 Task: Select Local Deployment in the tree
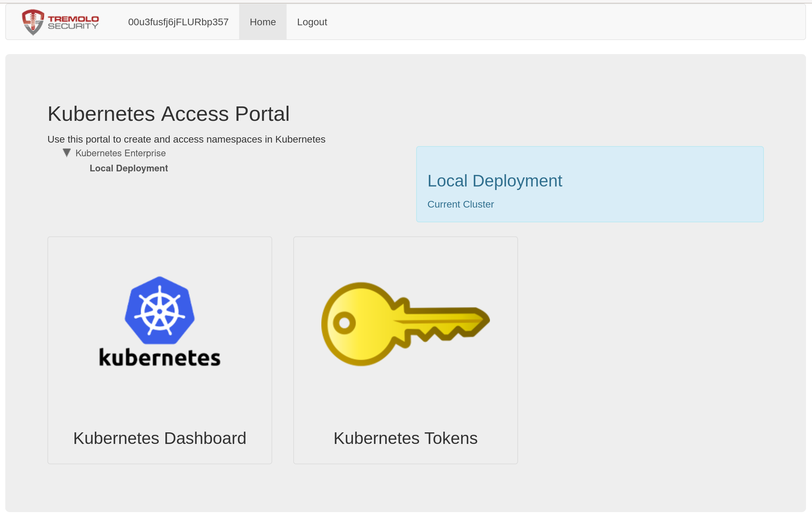pyautogui.click(x=129, y=168)
